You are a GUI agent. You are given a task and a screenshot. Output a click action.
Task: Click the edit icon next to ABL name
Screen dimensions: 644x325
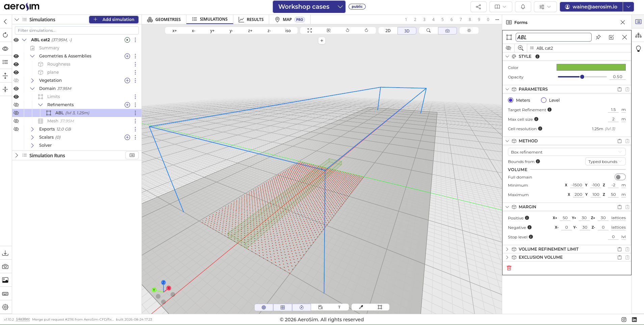611,37
